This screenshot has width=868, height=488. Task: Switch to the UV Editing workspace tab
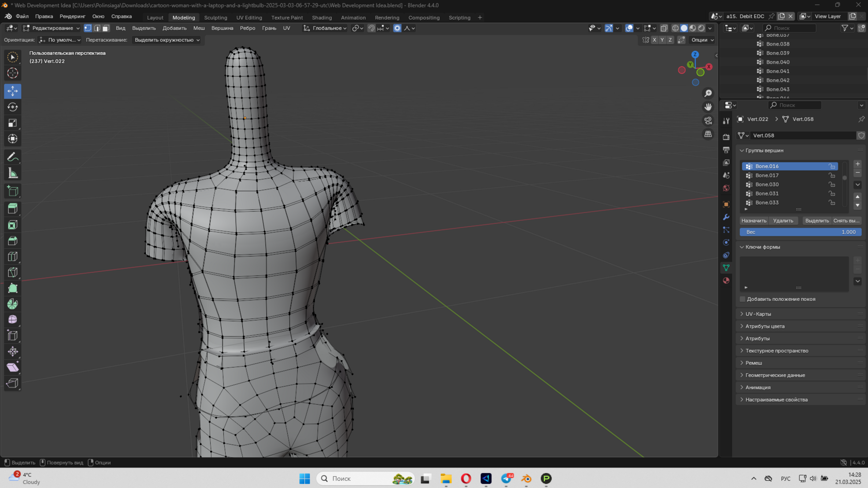249,18
